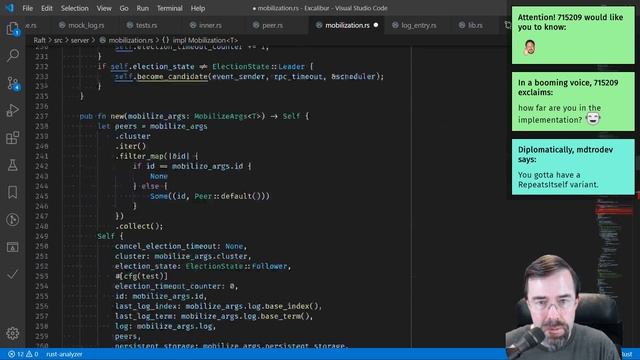
Task: Open the project manager panel icon
Action: pos(13,247)
